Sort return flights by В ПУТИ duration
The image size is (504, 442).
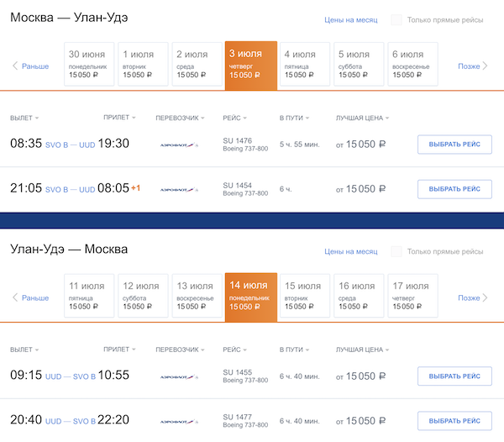point(294,350)
